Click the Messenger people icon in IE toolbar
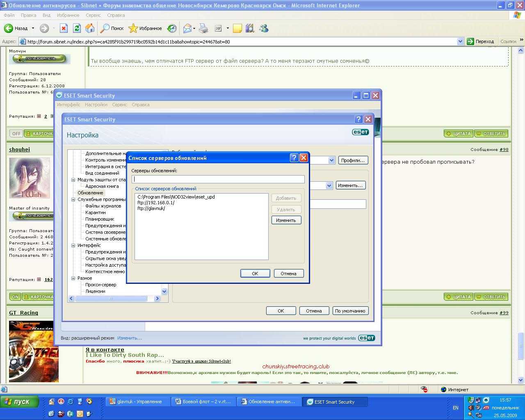Viewport: 525px width, 420px height. click(264, 28)
